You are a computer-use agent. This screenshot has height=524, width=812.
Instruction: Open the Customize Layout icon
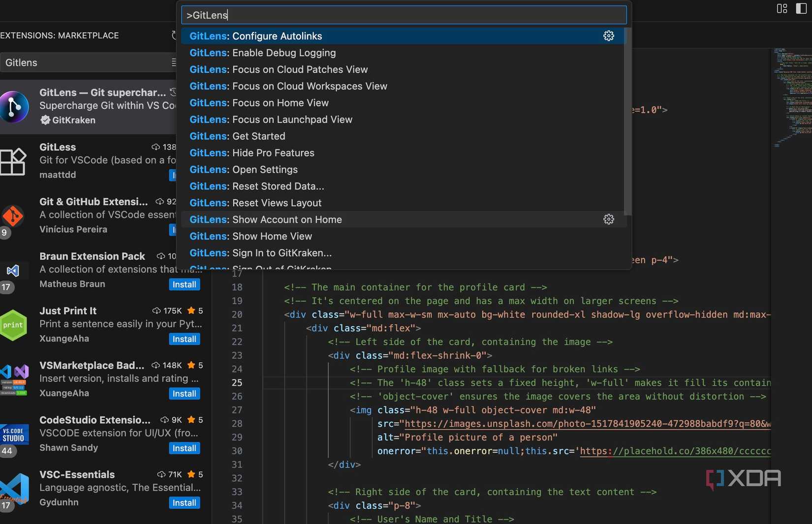[x=781, y=8]
